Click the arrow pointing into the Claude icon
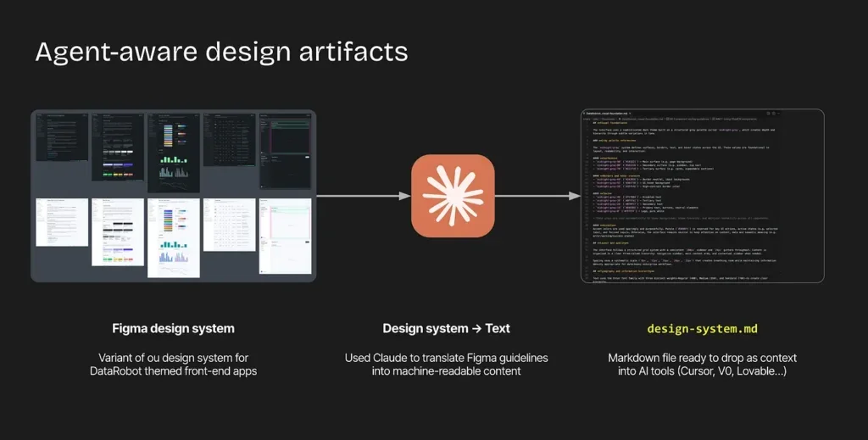Screen dimensions: 868x440 (363, 196)
